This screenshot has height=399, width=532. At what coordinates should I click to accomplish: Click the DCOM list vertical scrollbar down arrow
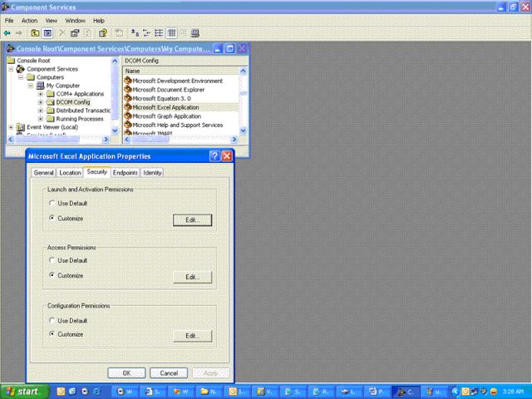click(x=243, y=131)
